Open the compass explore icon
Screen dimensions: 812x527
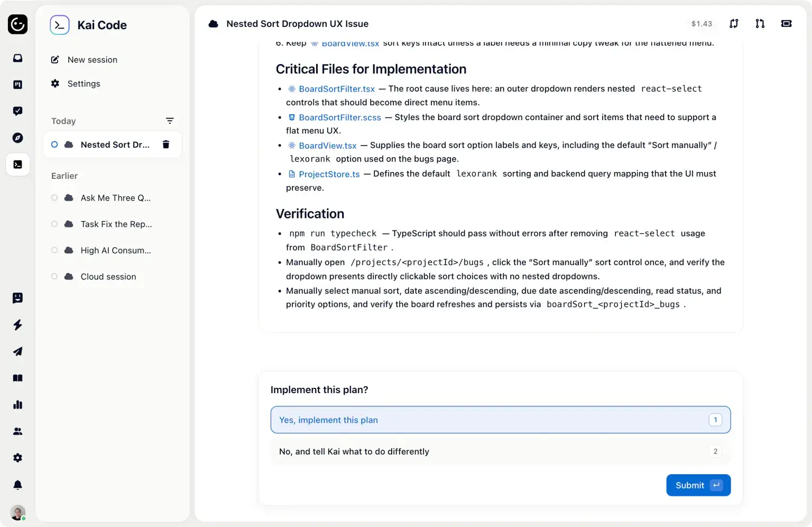point(17,138)
